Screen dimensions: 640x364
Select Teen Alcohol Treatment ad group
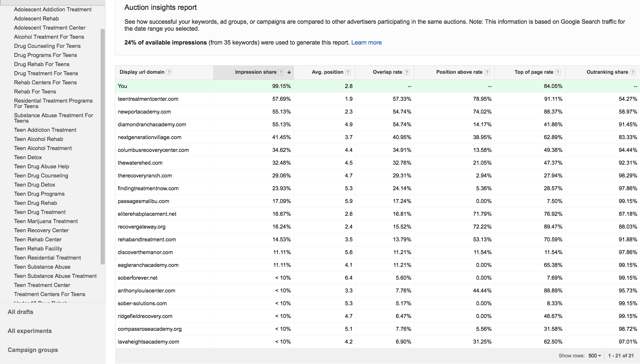coord(43,148)
